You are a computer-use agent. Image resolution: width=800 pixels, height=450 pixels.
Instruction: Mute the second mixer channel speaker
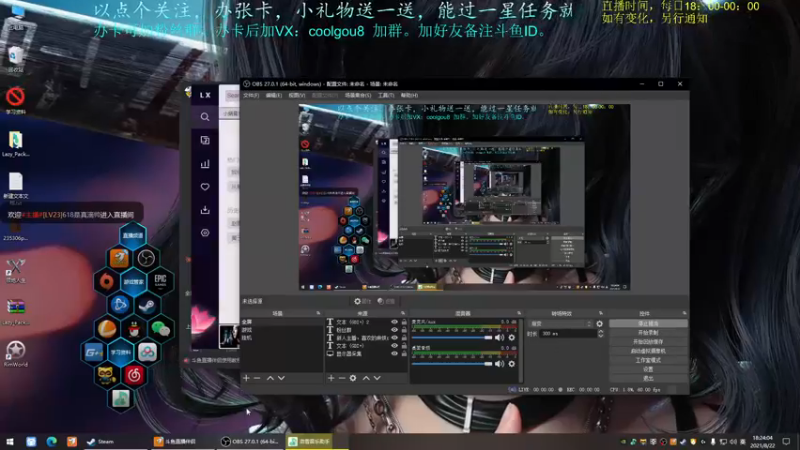pyautogui.click(x=499, y=364)
